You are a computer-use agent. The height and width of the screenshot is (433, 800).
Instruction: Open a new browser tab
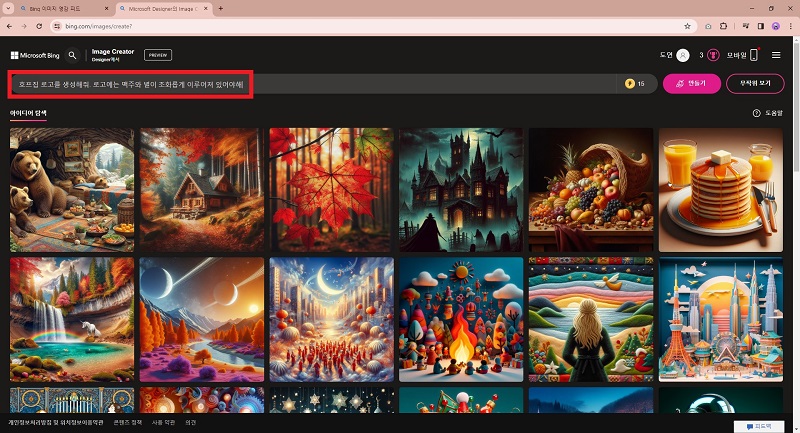pyautogui.click(x=220, y=9)
